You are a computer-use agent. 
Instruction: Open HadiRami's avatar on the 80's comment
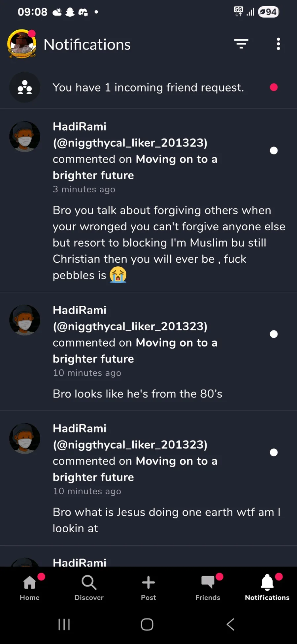coord(25,320)
